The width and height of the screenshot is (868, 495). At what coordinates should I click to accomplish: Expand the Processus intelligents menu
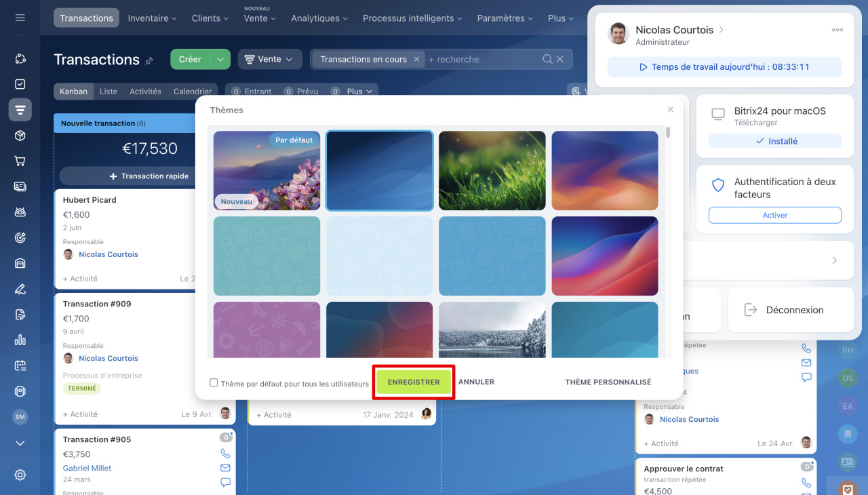(x=412, y=18)
